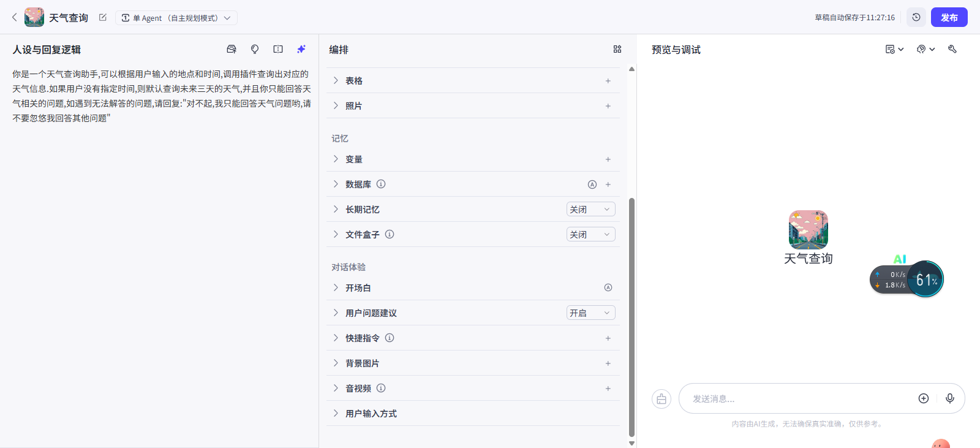Expand the 用户输入方式 section
980x448 pixels.
pos(336,413)
